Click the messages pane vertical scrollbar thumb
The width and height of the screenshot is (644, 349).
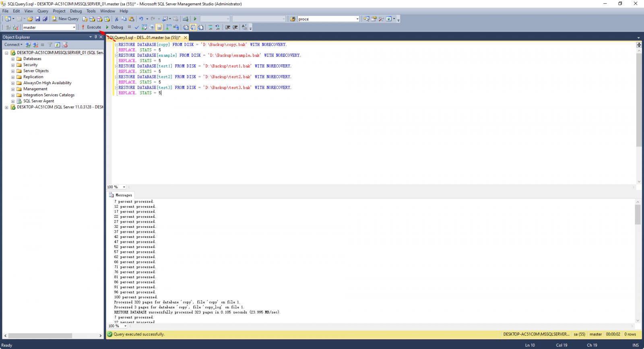[638, 214]
